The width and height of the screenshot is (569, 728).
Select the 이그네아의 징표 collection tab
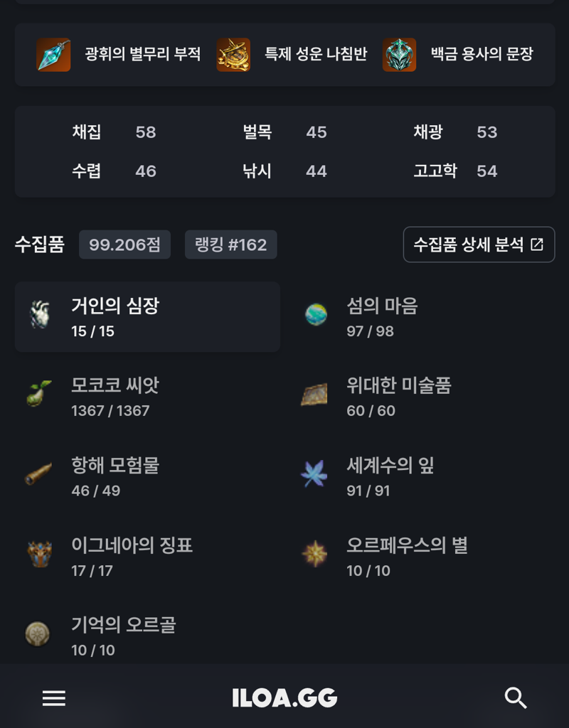coord(148,557)
